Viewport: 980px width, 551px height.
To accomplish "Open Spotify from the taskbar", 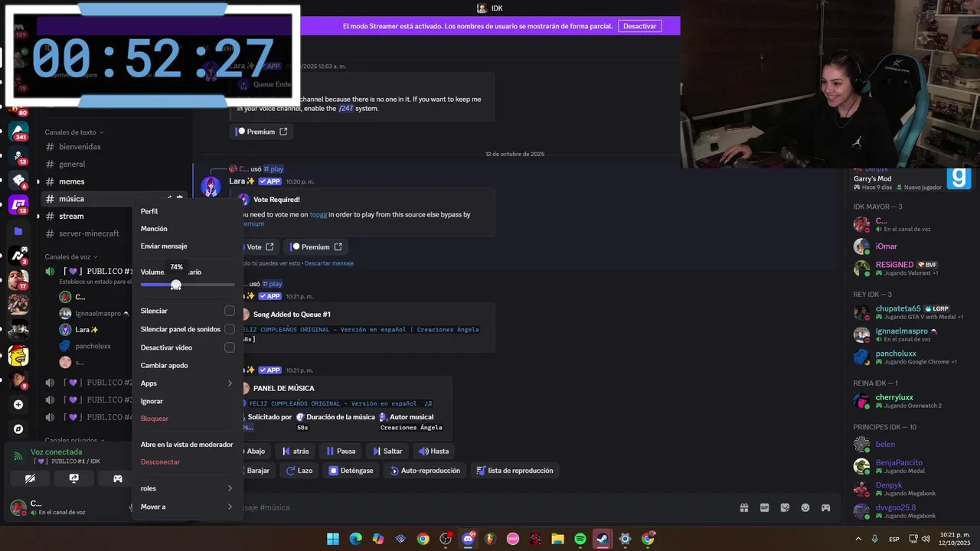I will (580, 539).
